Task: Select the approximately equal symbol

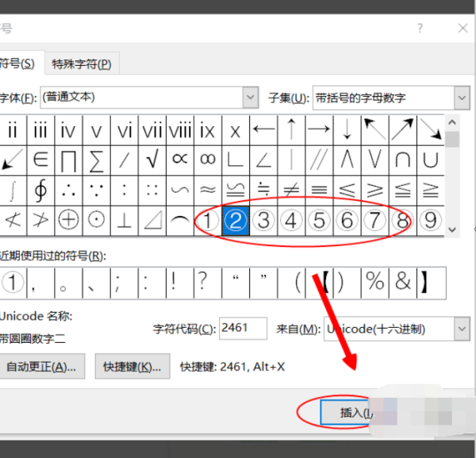Action: coord(208,191)
